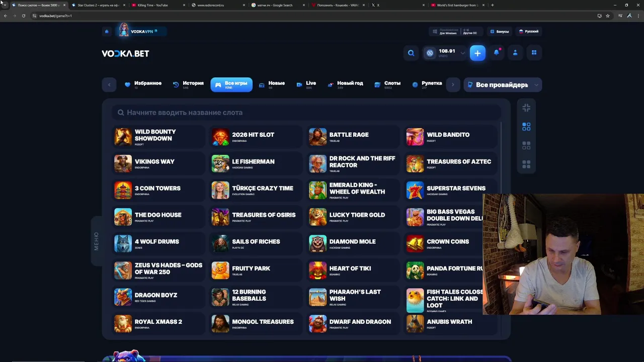Open the 12 Burning Baseballs game
644x362 pixels.
pyautogui.click(x=255, y=297)
